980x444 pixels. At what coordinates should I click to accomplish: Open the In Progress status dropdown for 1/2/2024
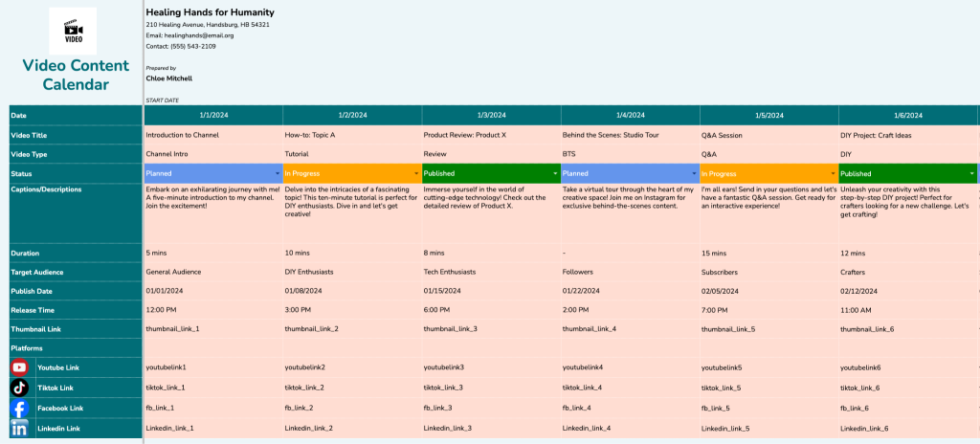coord(415,174)
